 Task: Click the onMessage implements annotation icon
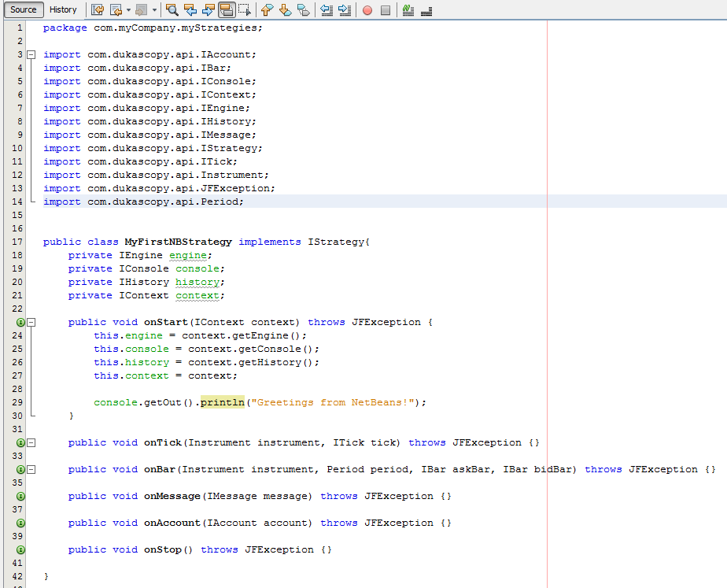[21, 496]
